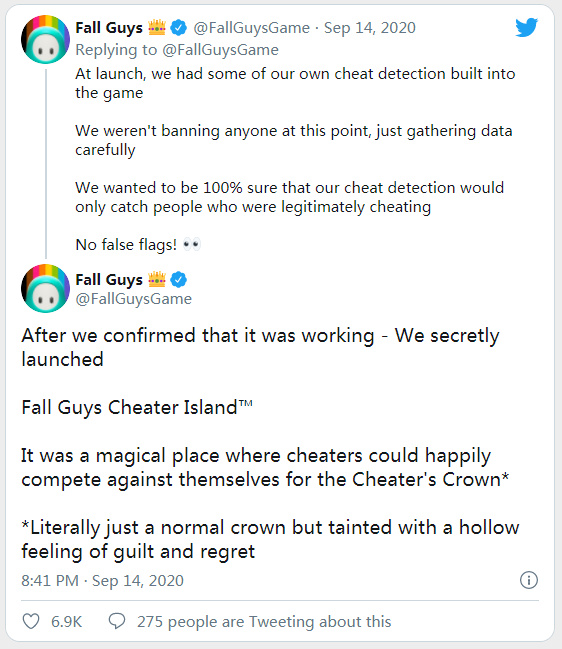Click the verified badge in the parent tweet
This screenshot has width=562, height=649.
[x=179, y=28]
